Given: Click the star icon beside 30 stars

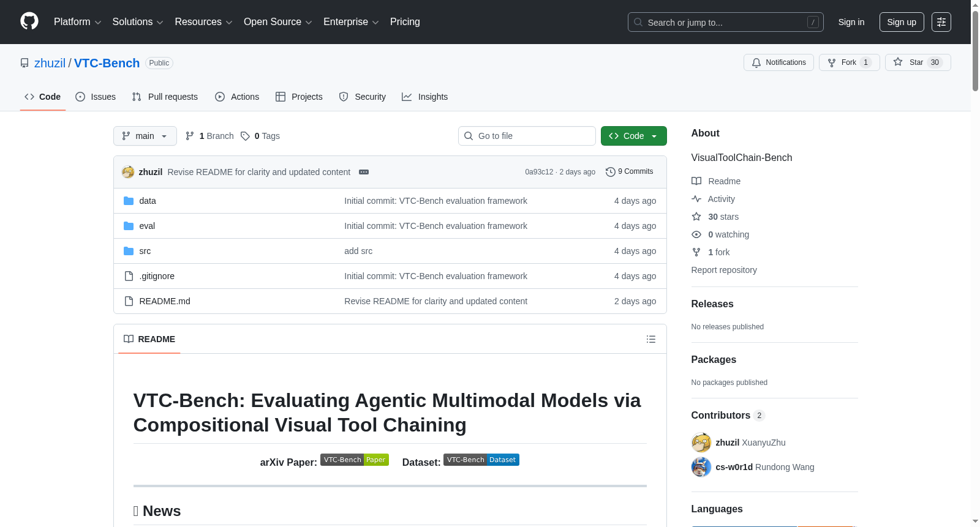Looking at the screenshot, I should pyautogui.click(x=696, y=217).
